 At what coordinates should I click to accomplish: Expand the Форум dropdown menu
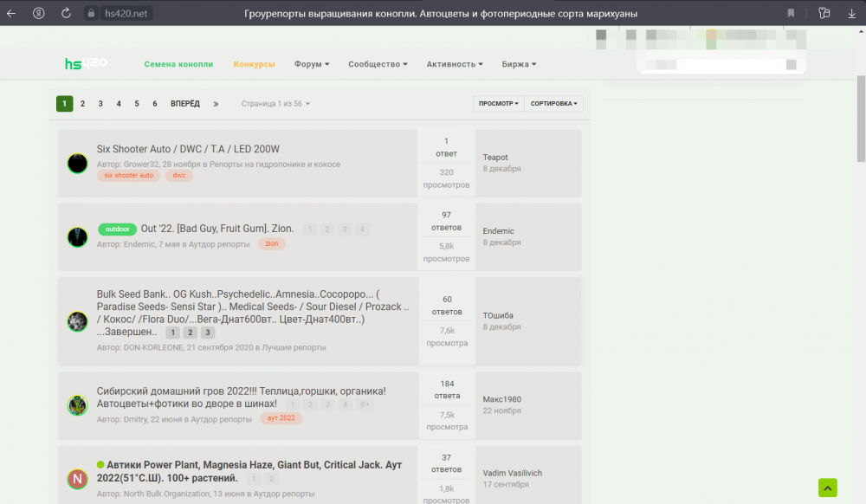tap(312, 64)
